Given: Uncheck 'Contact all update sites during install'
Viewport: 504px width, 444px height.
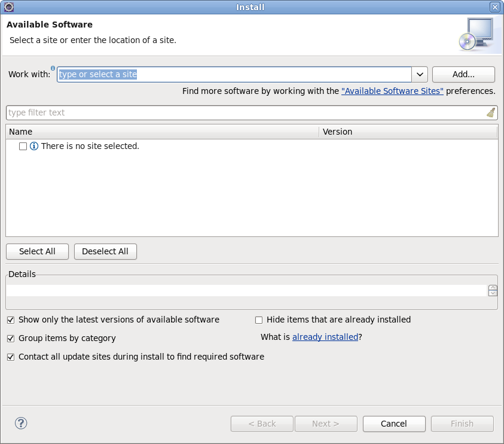Looking at the screenshot, I should pos(10,357).
